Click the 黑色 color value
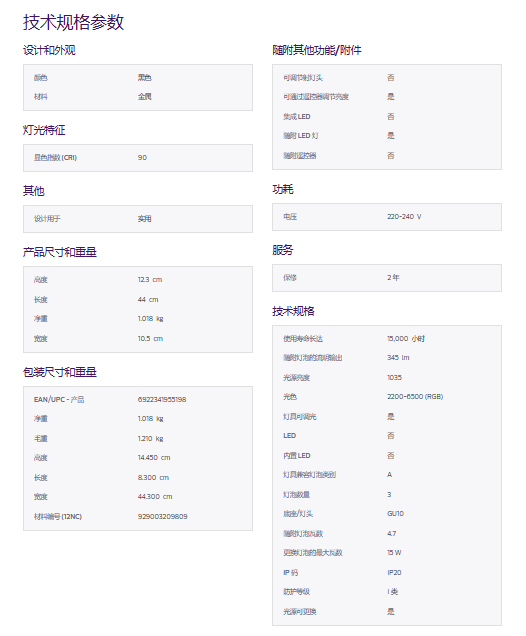The height and width of the screenshot is (636, 526). (x=144, y=77)
